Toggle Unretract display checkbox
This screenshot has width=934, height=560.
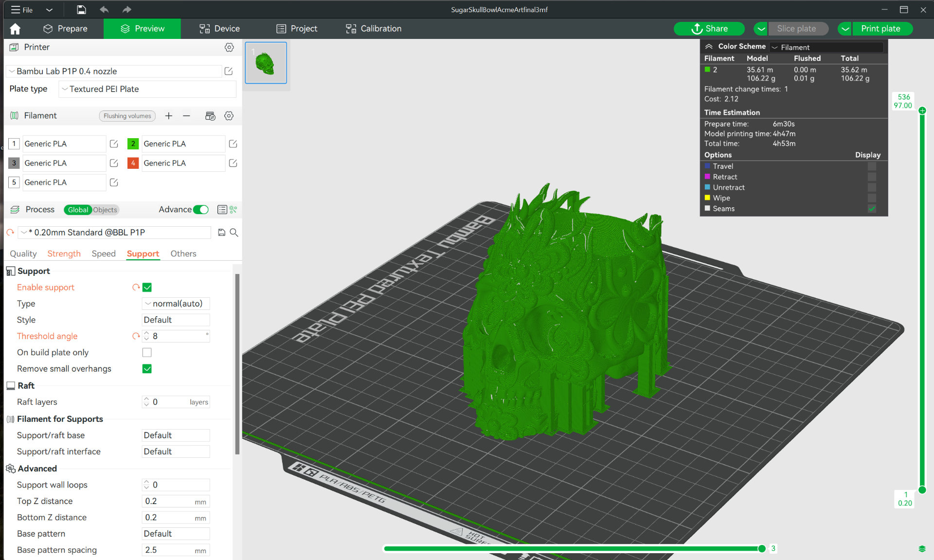(x=872, y=187)
